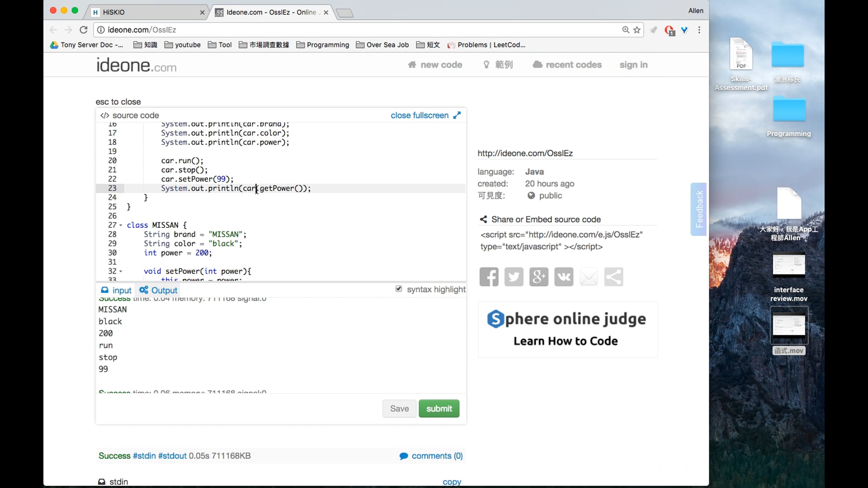Open the Programming bookmarks folder
This screenshot has width=868, height=488.
point(323,45)
